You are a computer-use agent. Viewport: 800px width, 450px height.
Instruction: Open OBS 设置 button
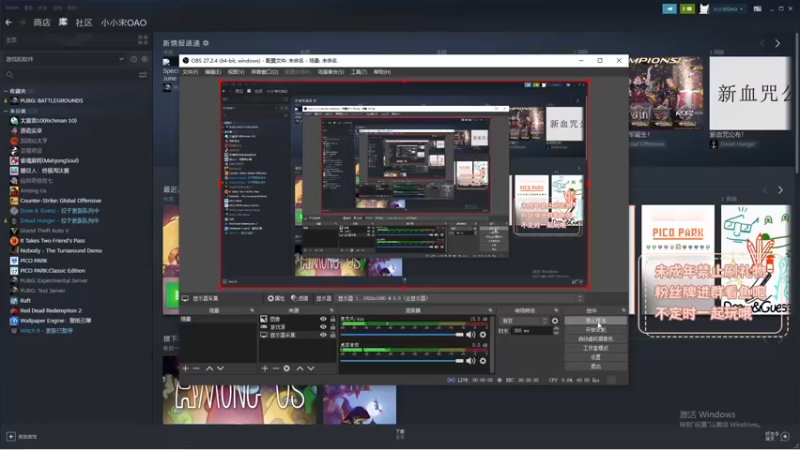coord(595,357)
